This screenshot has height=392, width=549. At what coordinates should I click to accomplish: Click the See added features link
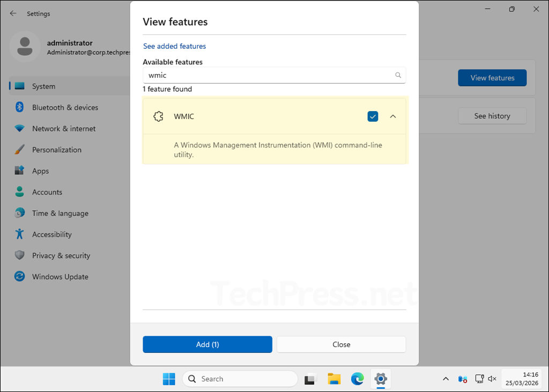coord(174,46)
